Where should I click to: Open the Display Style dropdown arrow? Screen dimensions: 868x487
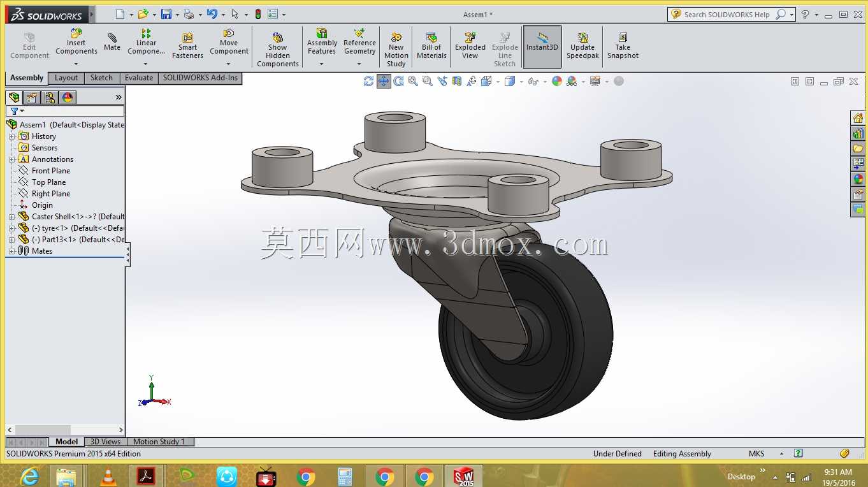pos(521,82)
